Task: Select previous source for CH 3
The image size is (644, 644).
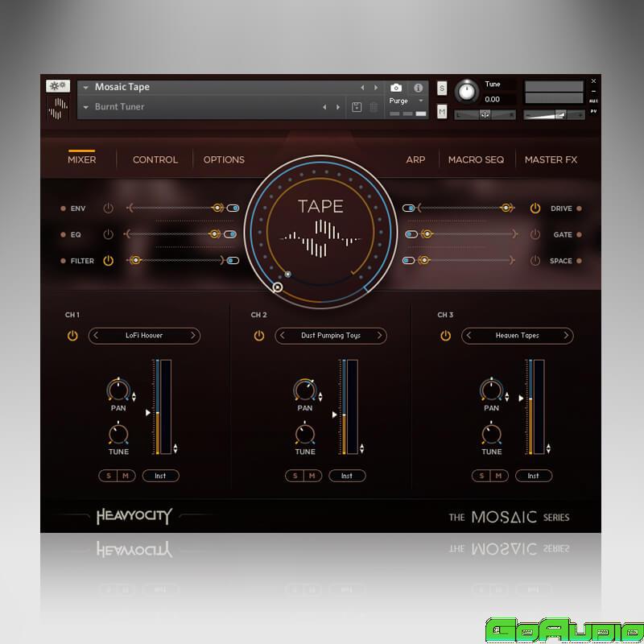Action: [x=469, y=336]
